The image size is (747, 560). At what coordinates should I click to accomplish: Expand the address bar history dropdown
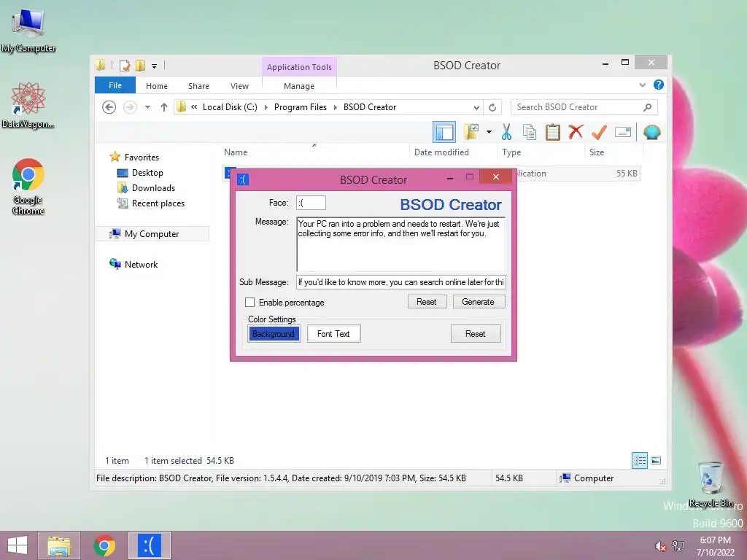coord(476,107)
